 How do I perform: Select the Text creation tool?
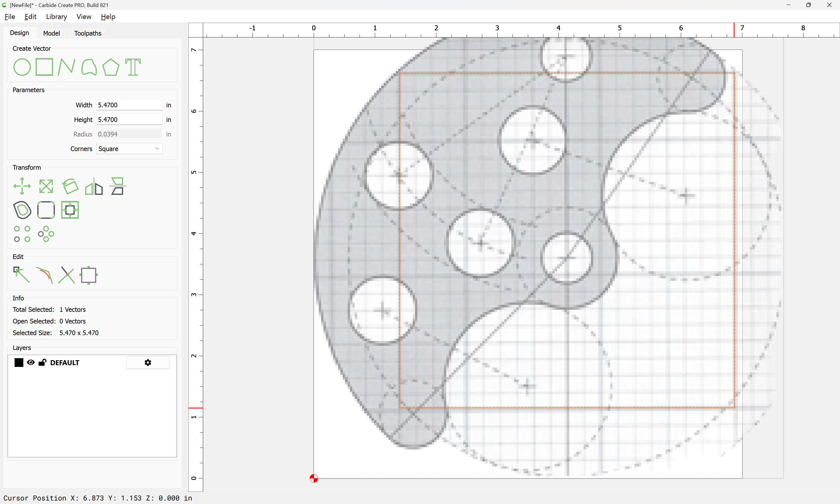pyautogui.click(x=133, y=67)
